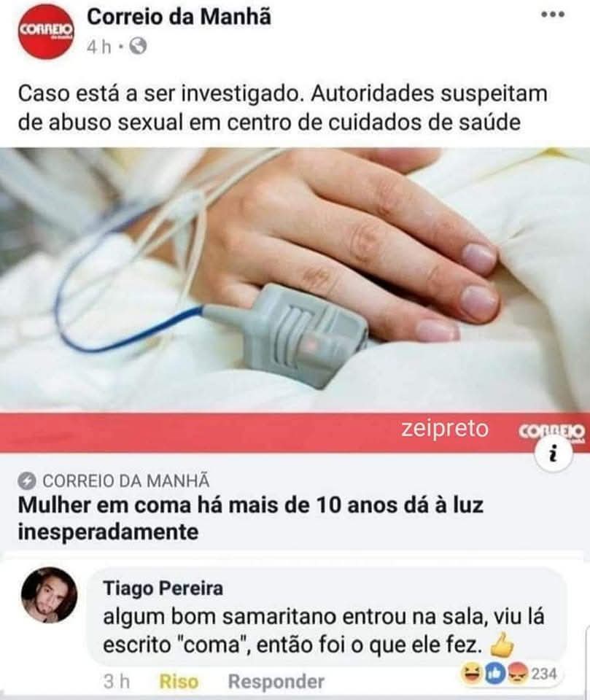Click the 3 h comment timestamp

[117, 682]
